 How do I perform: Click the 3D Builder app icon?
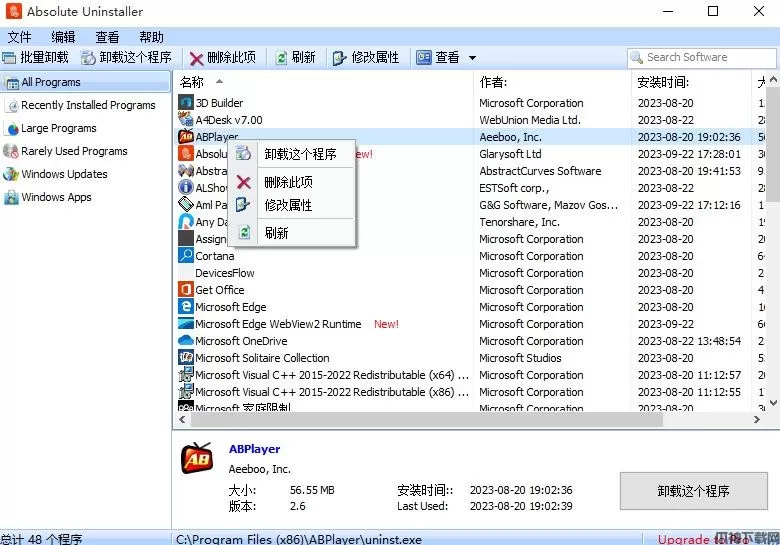pyautogui.click(x=186, y=102)
